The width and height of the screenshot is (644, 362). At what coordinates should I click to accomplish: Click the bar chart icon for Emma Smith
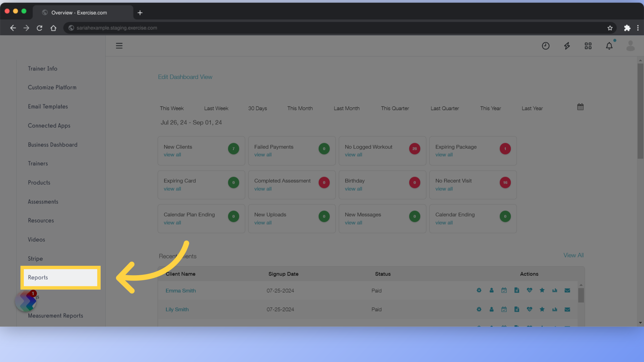click(x=555, y=290)
